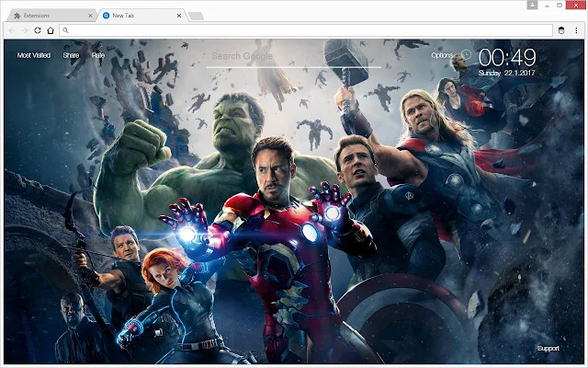Image resolution: width=588 pixels, height=368 pixels.
Task: Click the browser forward arrow
Action: click(25, 30)
